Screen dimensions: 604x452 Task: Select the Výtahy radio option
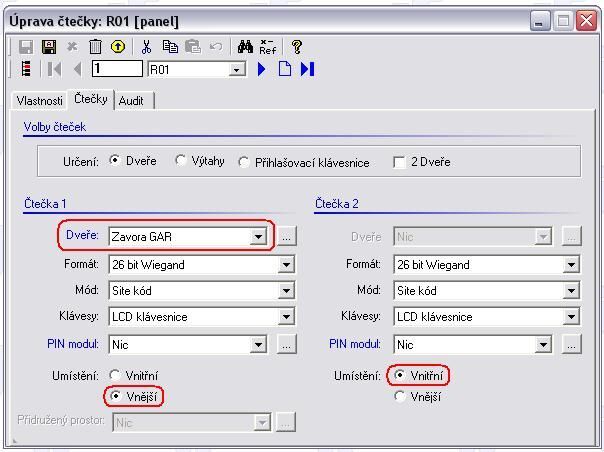pyautogui.click(x=181, y=161)
